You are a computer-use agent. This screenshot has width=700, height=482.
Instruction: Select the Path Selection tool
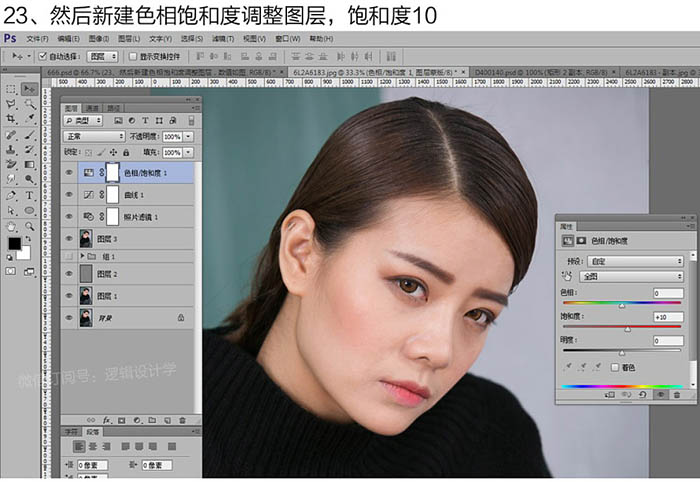11,211
